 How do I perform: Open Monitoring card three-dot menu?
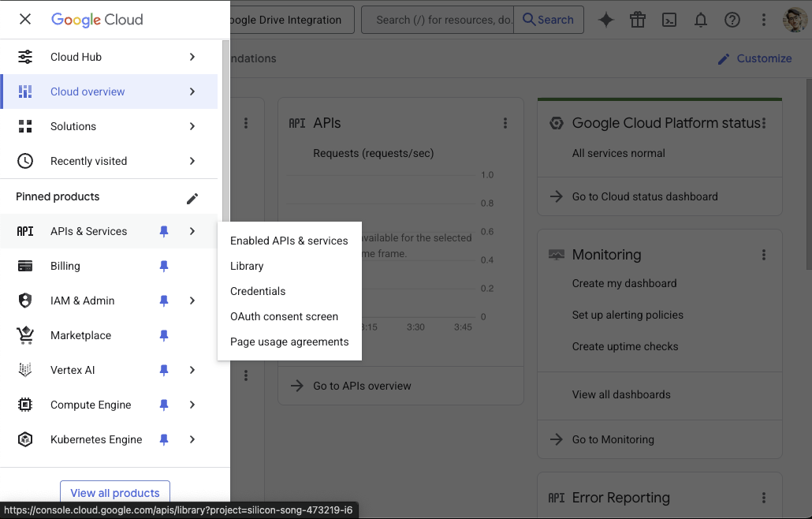(x=764, y=255)
